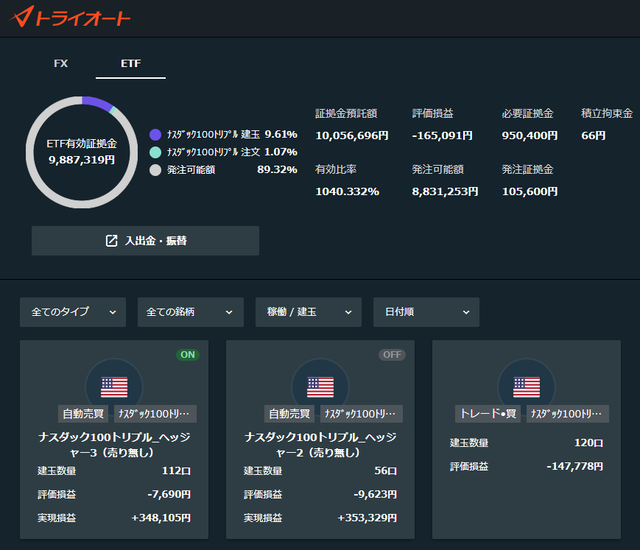
Task: Click 建玉数量 112口 on ヘッジャー3 card
Action: 114,471
